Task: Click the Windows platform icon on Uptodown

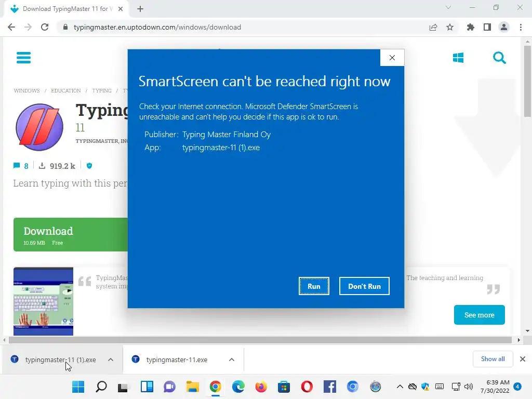Action: (x=458, y=58)
